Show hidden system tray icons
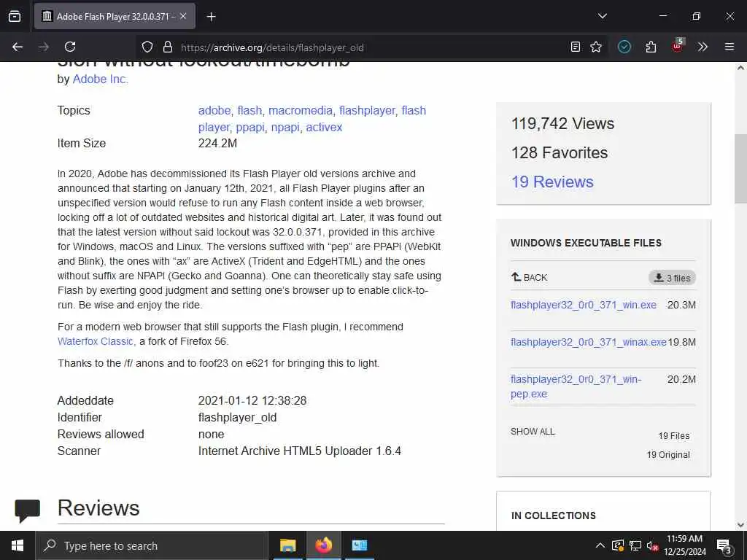 coord(600,545)
